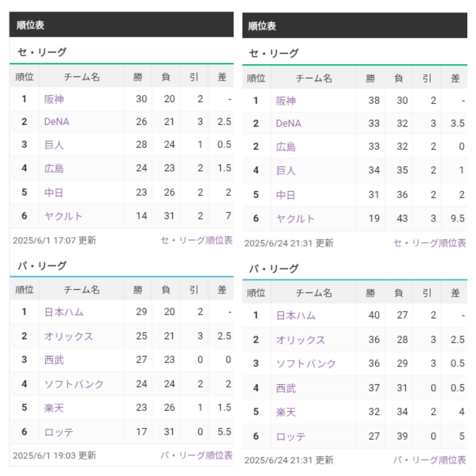Click the left 順位表 dark header bar

121,25
